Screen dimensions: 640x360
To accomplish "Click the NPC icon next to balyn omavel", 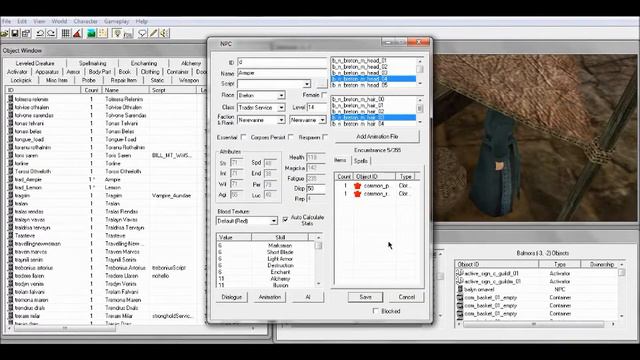I will click(x=460, y=289).
